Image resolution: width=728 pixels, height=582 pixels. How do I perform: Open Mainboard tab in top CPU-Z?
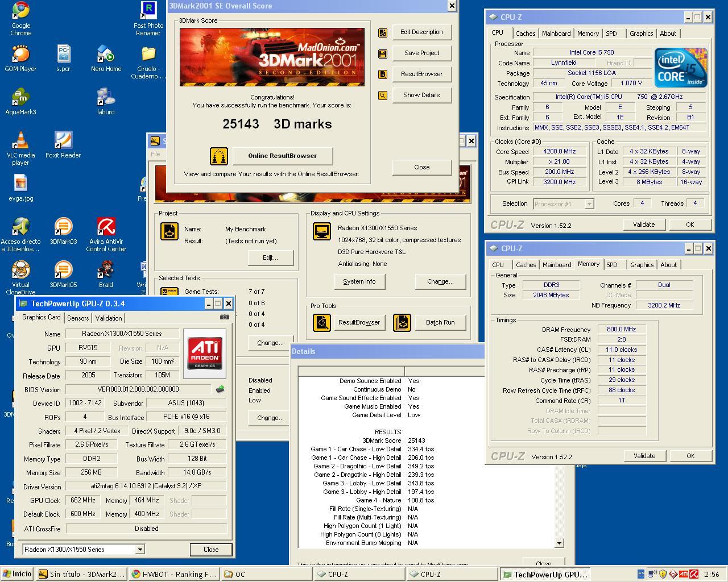[556, 34]
